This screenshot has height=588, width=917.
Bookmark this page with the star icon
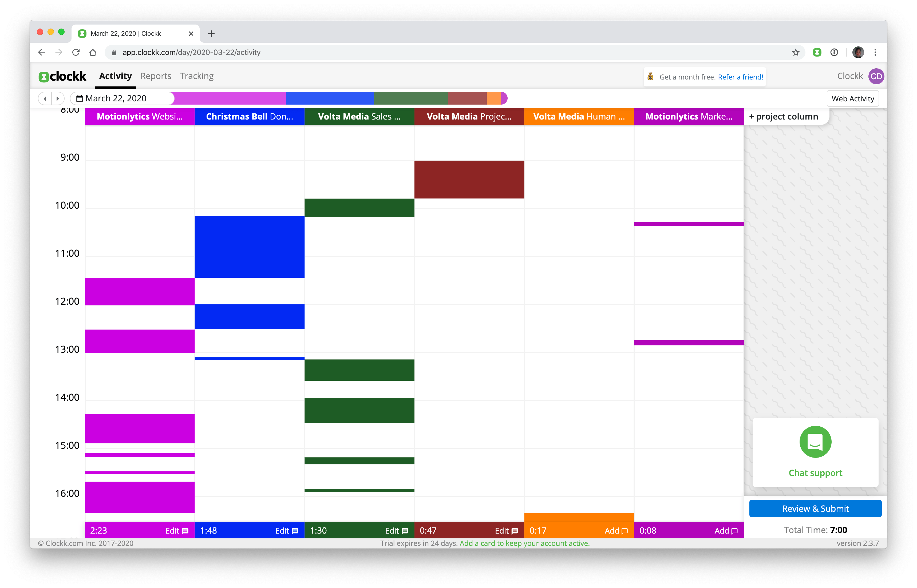click(x=796, y=52)
